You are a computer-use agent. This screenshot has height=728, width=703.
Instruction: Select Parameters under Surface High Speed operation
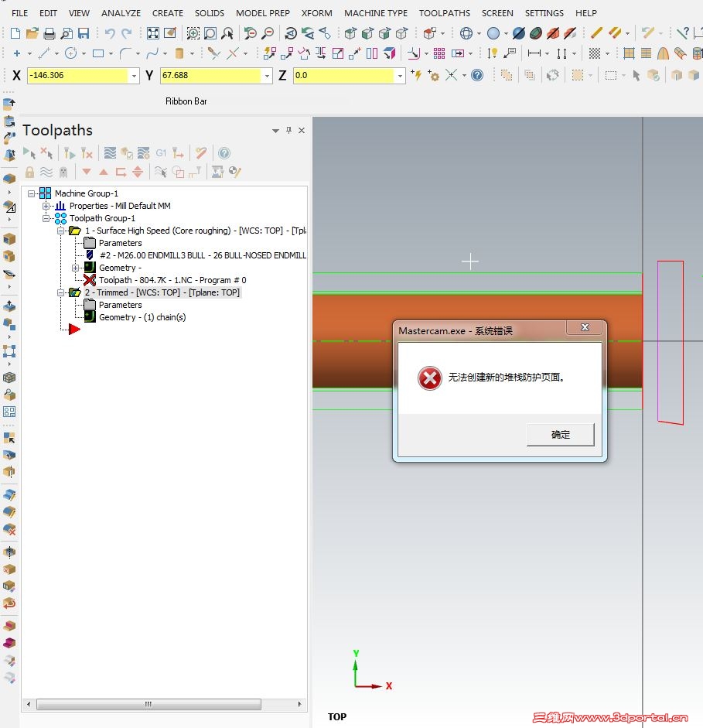(x=120, y=243)
